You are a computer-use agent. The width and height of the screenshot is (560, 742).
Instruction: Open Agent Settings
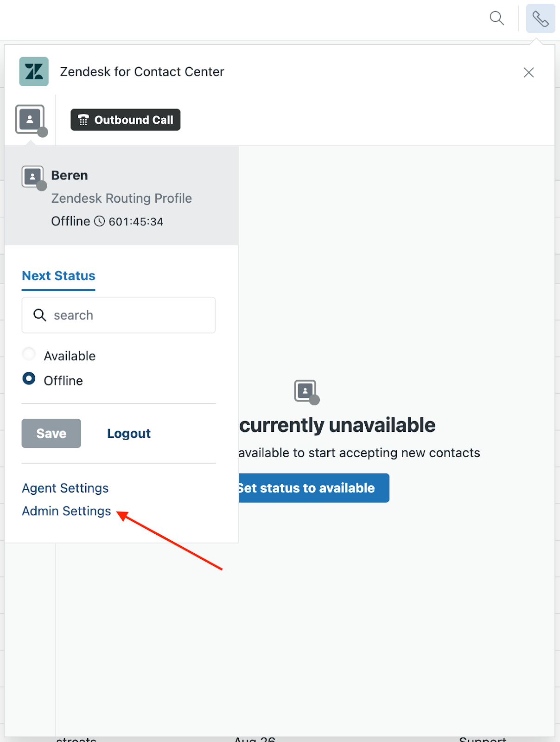[x=65, y=488]
